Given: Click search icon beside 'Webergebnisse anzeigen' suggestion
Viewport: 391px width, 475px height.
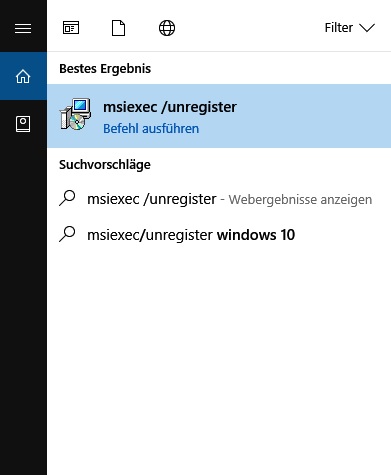Looking at the screenshot, I should pyautogui.click(x=67, y=198).
